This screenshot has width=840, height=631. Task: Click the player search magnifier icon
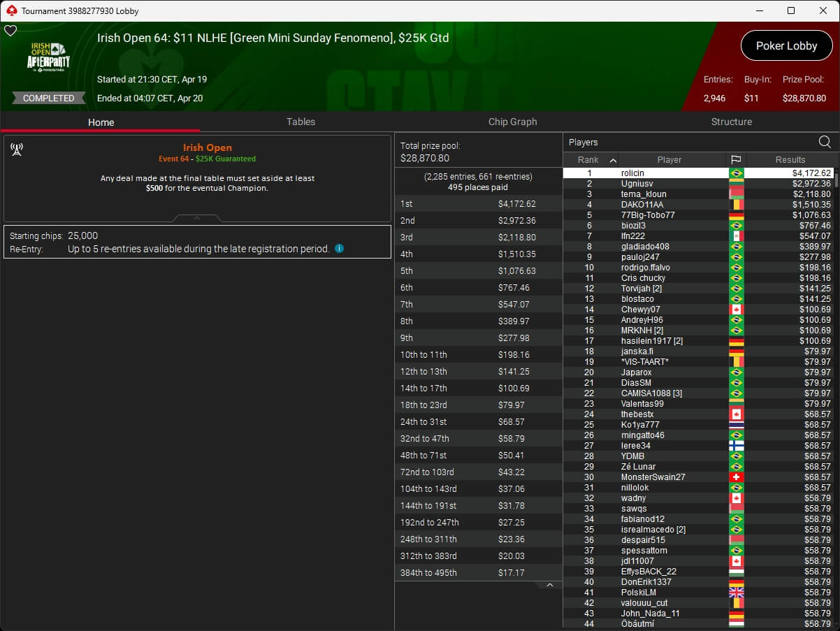[x=825, y=142]
